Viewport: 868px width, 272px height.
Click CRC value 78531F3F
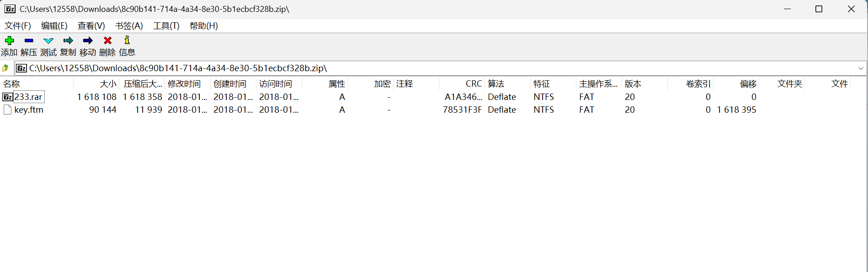tap(463, 110)
